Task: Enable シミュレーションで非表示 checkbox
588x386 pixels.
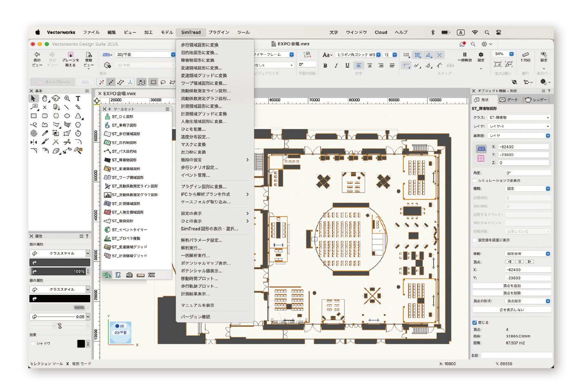Action: pyautogui.click(x=475, y=181)
